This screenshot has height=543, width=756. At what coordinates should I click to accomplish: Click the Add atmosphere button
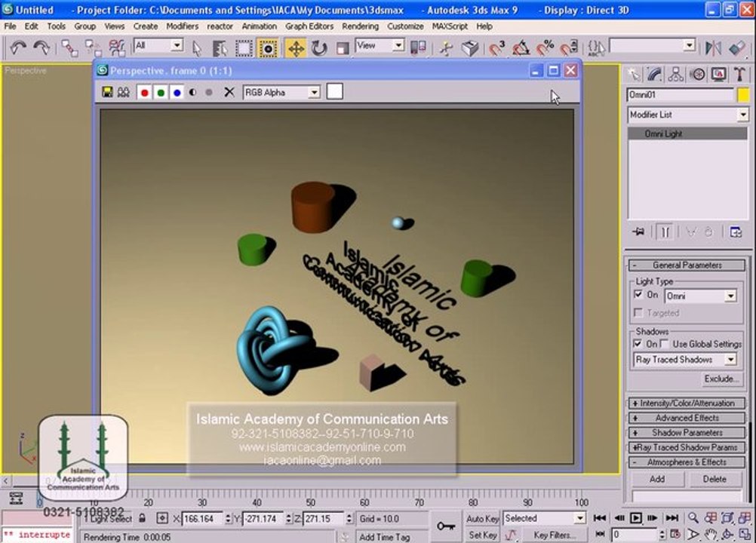click(656, 479)
